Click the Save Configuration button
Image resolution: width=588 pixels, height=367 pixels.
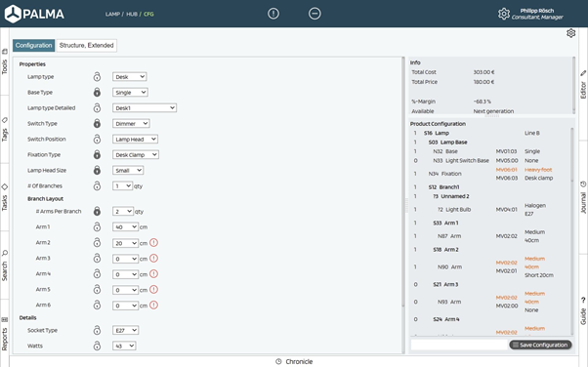click(540, 345)
